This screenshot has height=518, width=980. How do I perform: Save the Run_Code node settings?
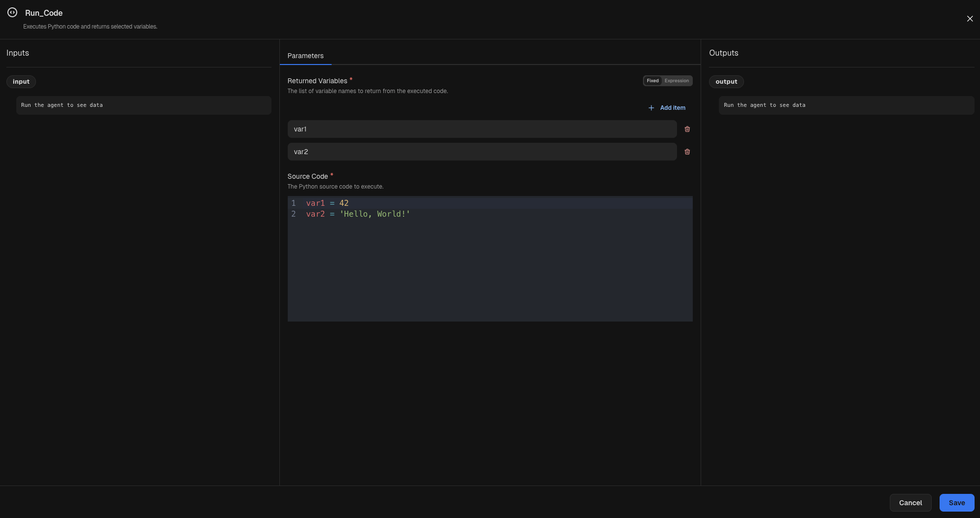pos(956,503)
